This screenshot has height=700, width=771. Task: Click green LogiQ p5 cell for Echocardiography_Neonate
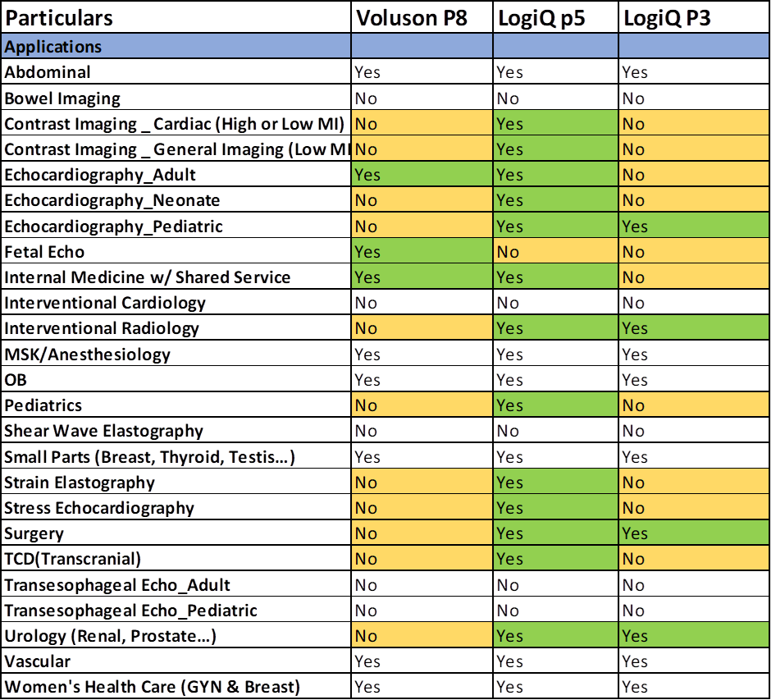coord(555,200)
